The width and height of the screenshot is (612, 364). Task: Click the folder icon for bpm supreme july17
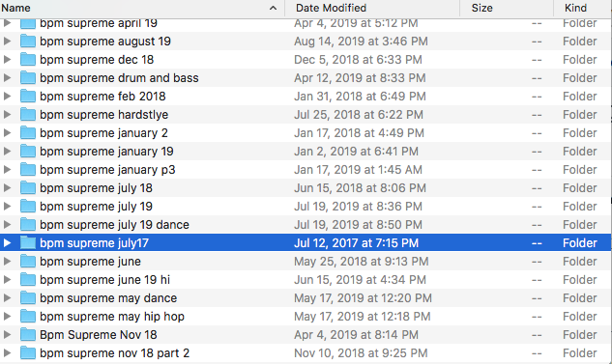point(28,242)
